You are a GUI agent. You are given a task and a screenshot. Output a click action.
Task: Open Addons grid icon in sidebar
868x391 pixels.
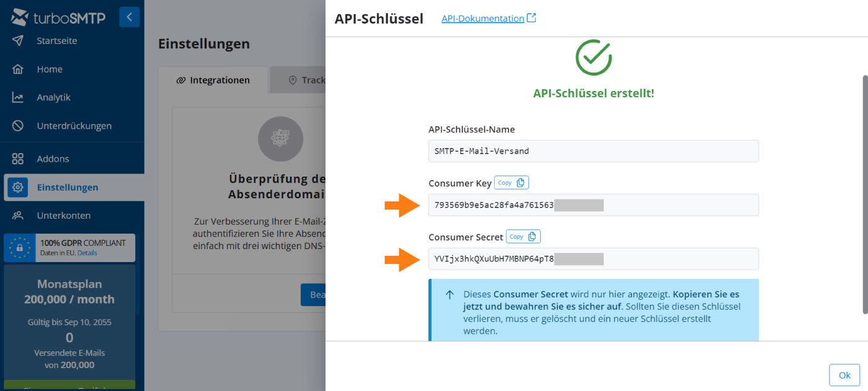[18, 159]
